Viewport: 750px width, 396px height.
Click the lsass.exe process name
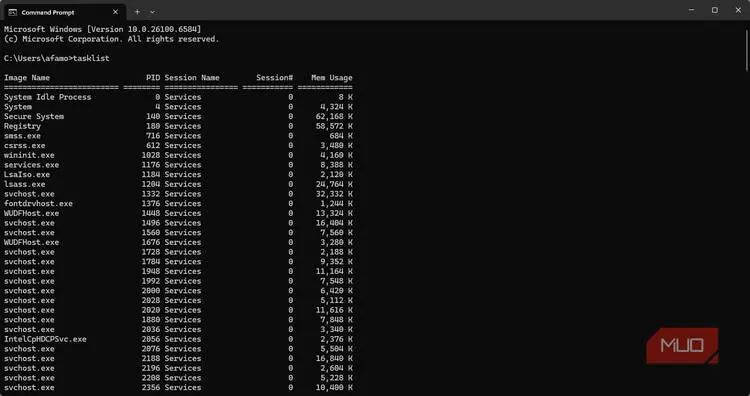click(25, 184)
